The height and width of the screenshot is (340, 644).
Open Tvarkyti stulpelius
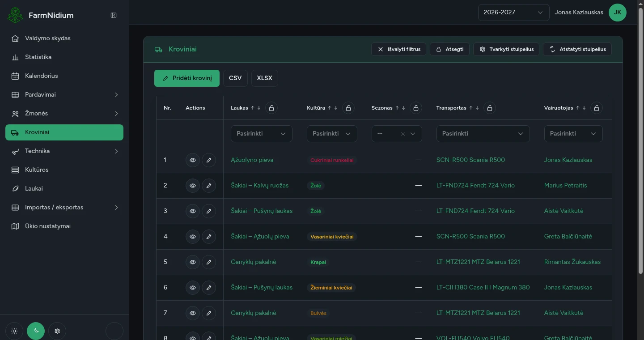506,49
